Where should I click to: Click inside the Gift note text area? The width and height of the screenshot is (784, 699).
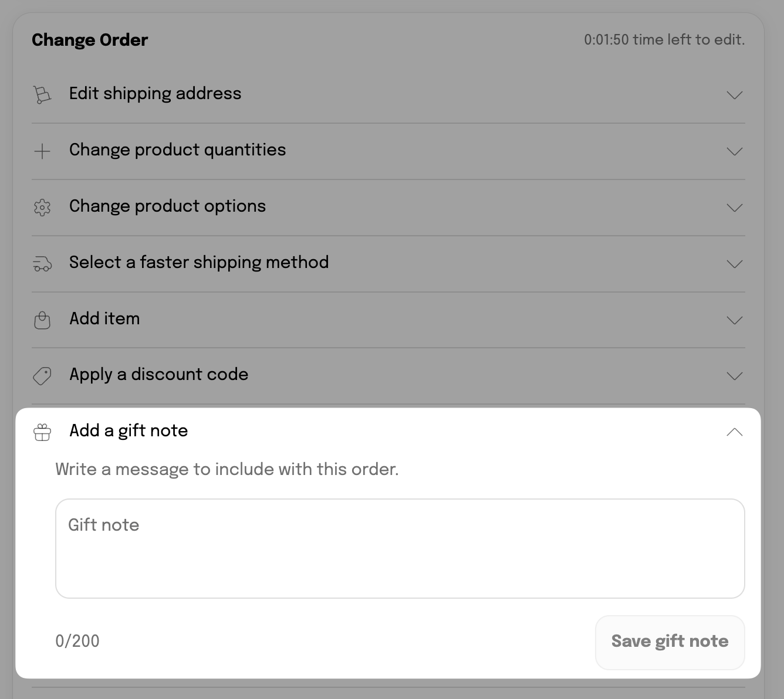[x=400, y=548]
